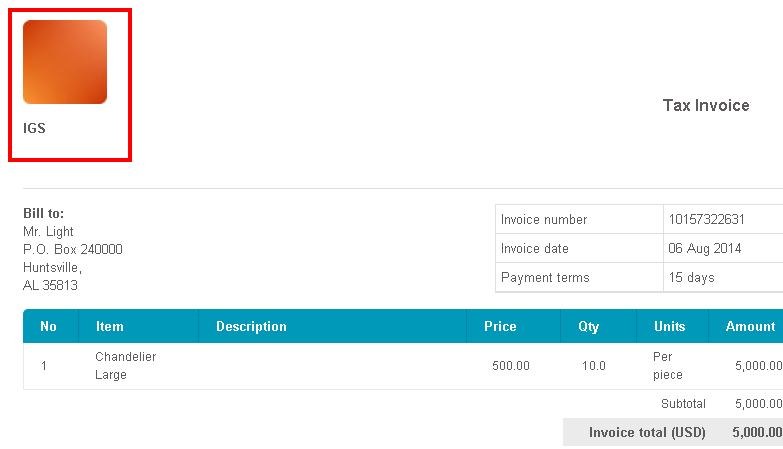Image resolution: width=783 pixels, height=449 pixels.
Task: Click the P.O. Box 240000 address line
Action: (72, 249)
